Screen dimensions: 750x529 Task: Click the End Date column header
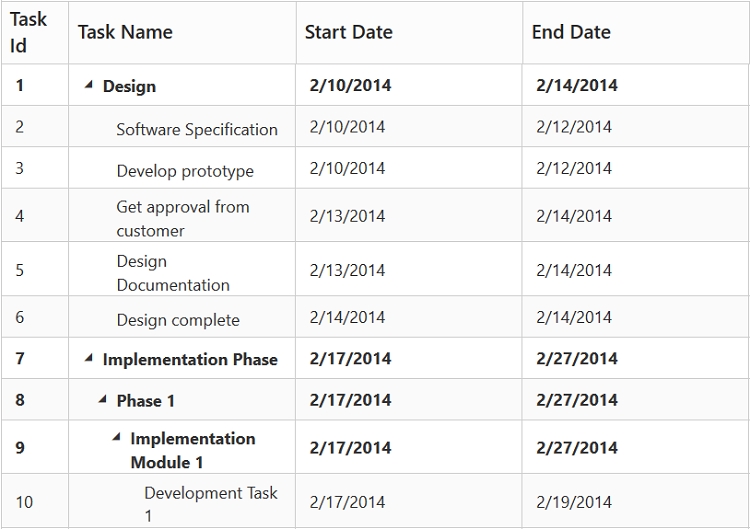point(570,32)
